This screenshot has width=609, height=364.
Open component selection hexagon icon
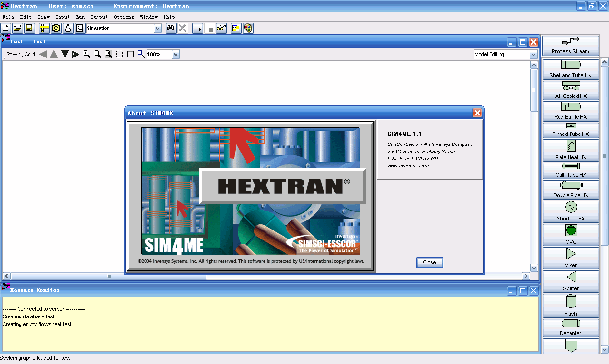click(56, 29)
